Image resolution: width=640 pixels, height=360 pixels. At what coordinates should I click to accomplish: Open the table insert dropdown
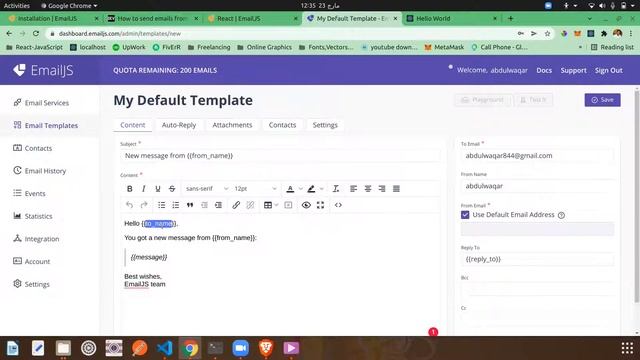tap(271, 205)
